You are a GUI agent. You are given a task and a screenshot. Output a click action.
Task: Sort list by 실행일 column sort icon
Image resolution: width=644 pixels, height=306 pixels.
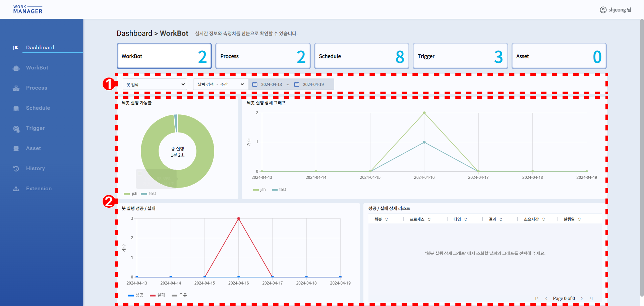tap(579, 219)
